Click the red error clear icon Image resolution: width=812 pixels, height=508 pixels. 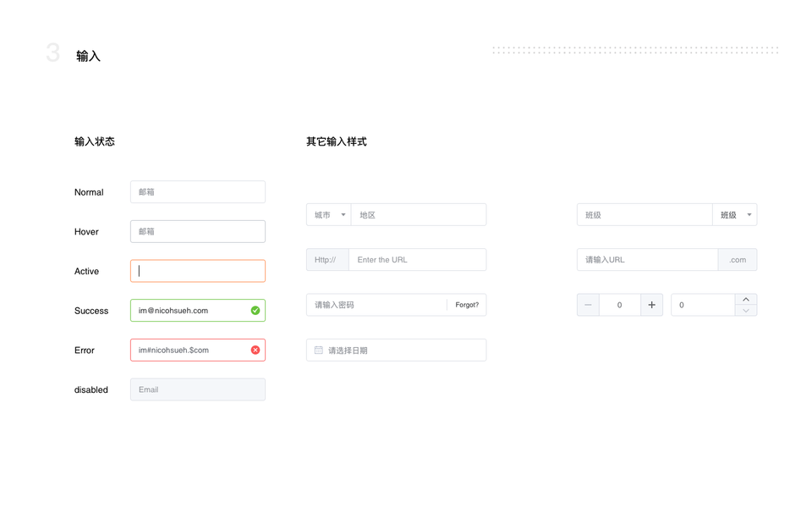255,350
